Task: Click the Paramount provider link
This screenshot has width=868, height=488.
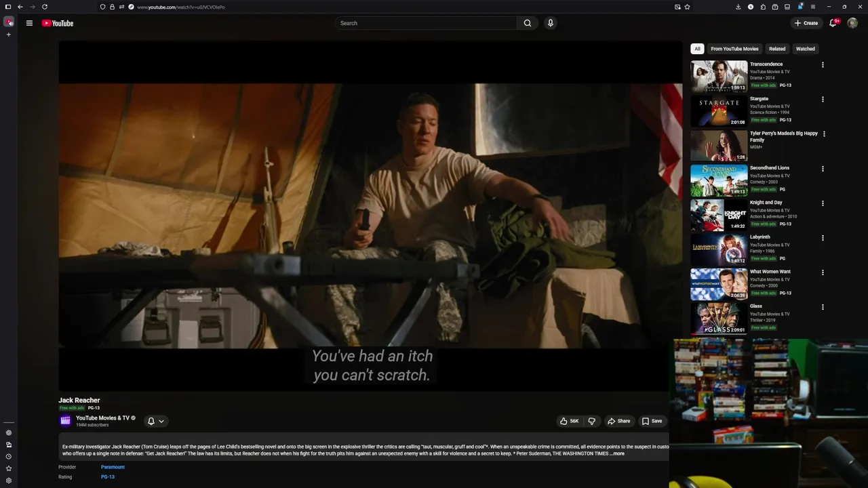Action: click(x=113, y=467)
